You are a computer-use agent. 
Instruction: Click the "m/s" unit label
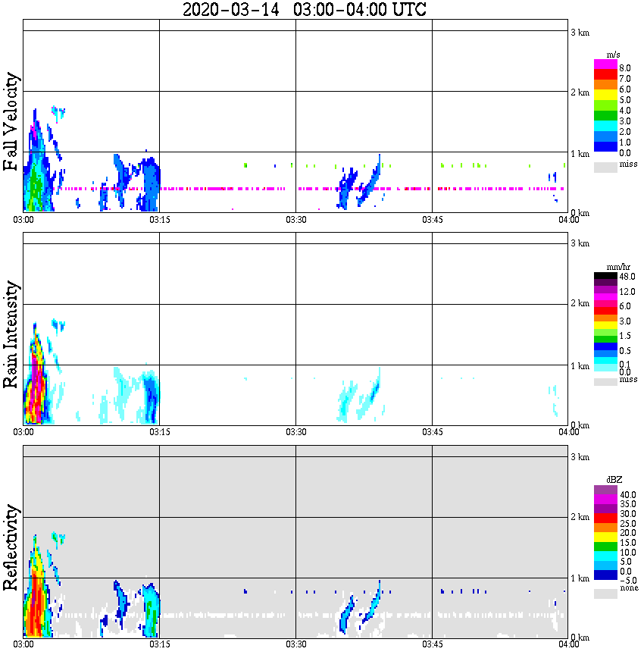pyautogui.click(x=613, y=55)
